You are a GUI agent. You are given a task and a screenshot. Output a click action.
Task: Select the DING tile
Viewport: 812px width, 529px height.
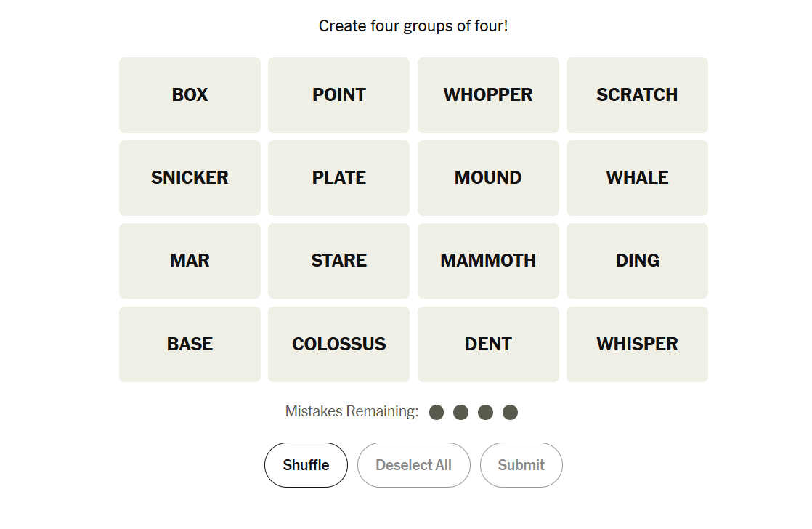point(637,261)
